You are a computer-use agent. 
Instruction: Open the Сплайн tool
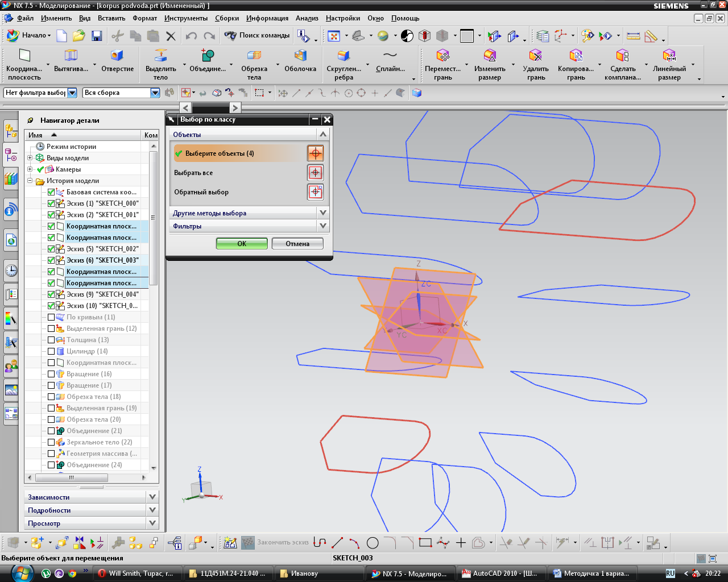click(x=390, y=60)
